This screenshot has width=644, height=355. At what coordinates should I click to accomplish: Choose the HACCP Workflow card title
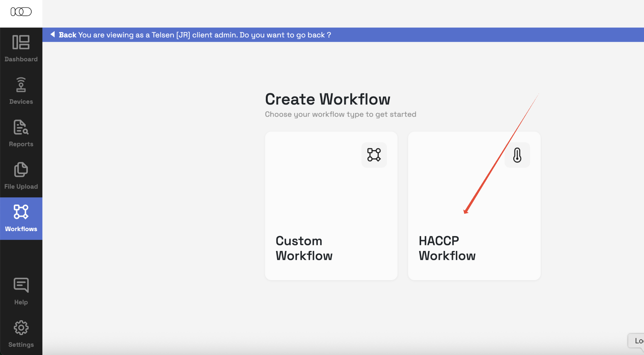(447, 248)
